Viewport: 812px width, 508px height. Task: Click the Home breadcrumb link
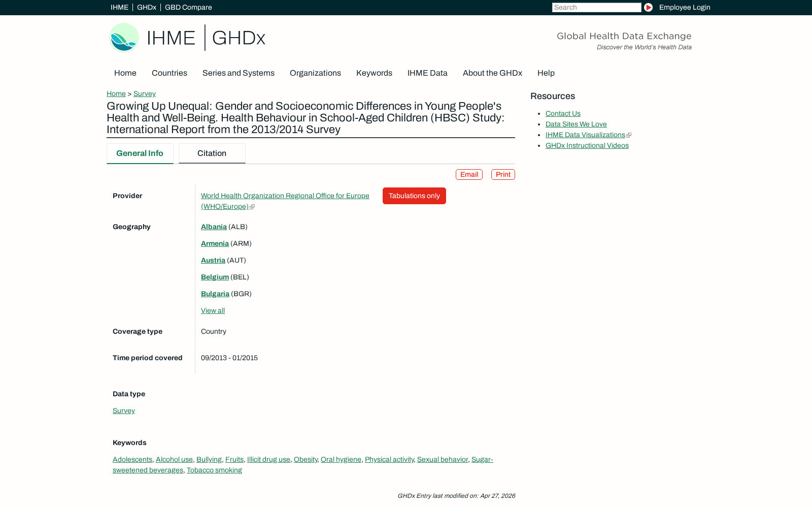point(116,93)
